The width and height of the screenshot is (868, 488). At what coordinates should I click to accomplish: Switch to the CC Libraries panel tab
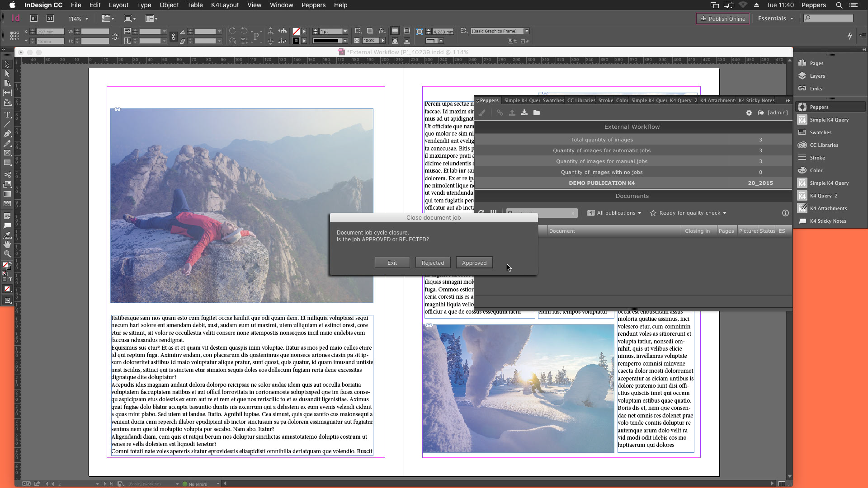tap(581, 100)
